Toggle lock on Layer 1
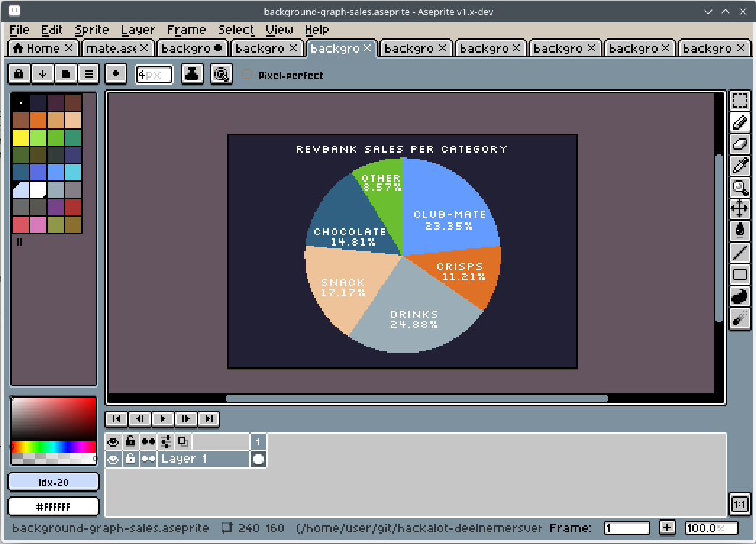756x544 pixels. tap(130, 459)
